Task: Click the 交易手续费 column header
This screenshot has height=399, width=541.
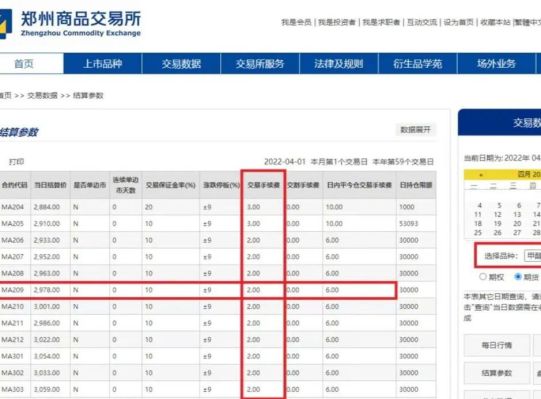Action: (x=264, y=185)
